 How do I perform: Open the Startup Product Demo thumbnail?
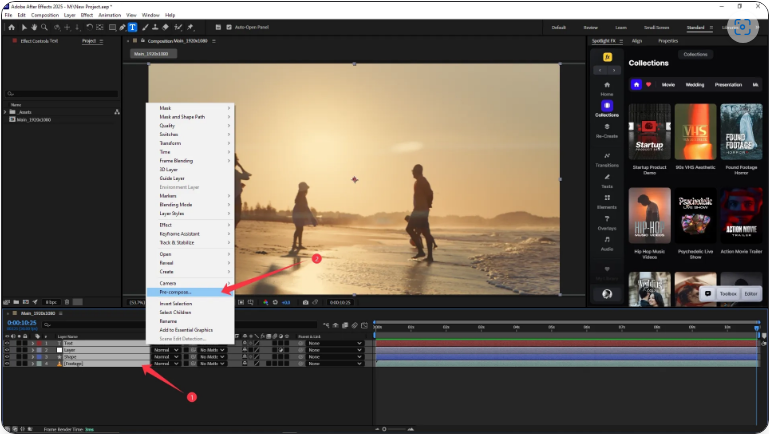point(649,131)
